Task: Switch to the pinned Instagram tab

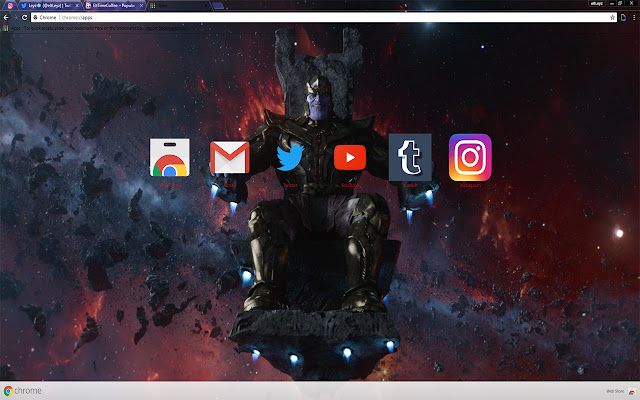Action: [10, 6]
